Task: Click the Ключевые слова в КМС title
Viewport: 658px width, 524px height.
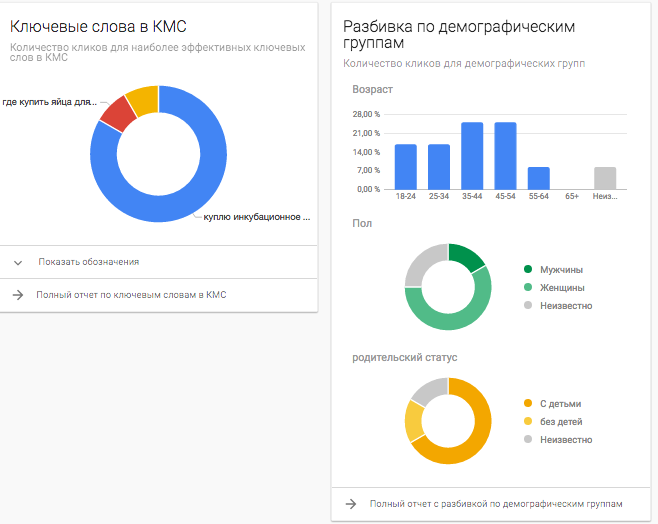Action: click(x=98, y=26)
